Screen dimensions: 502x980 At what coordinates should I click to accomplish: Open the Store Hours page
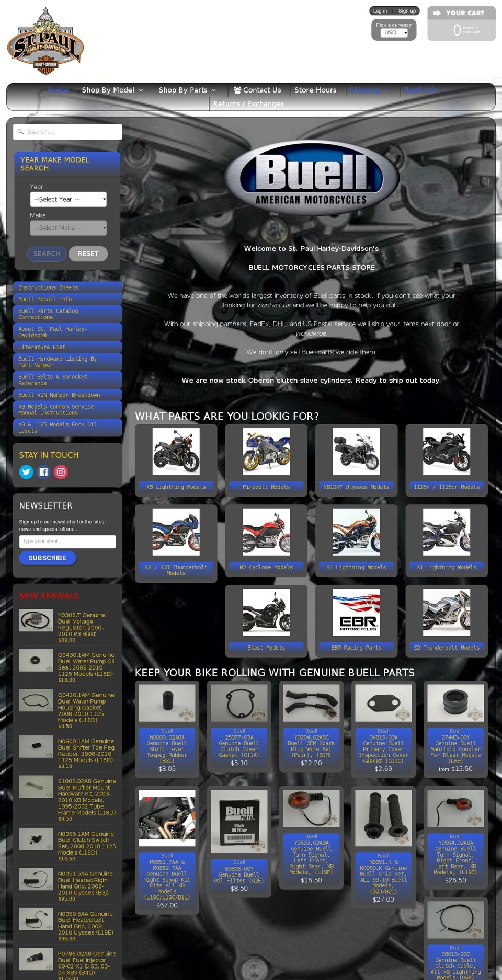315,90
